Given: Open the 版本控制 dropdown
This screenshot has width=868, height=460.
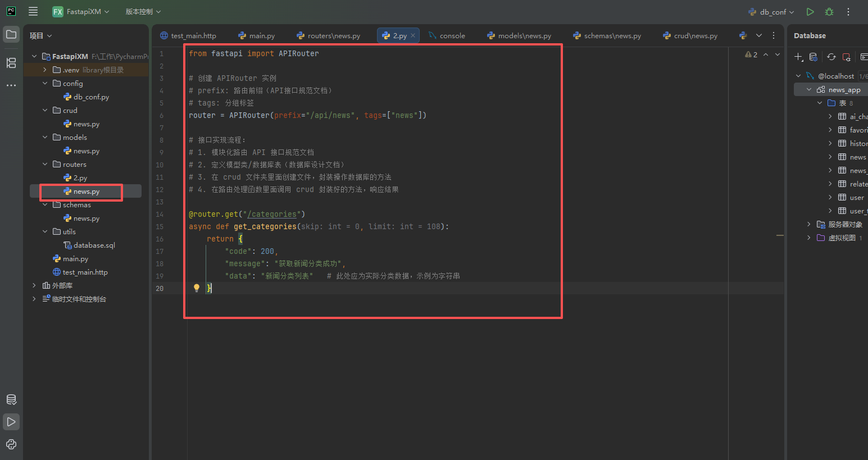Looking at the screenshot, I should (143, 11).
